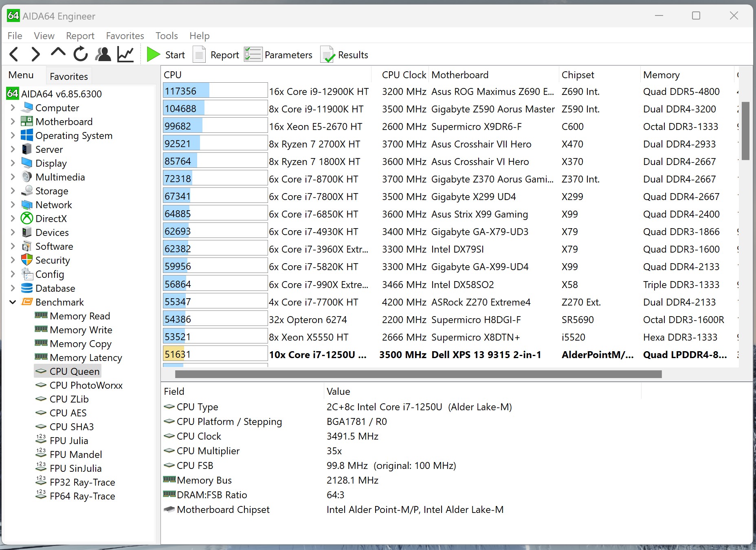Select CPU PhotoWorxx benchmark
756x550 pixels.
point(86,385)
